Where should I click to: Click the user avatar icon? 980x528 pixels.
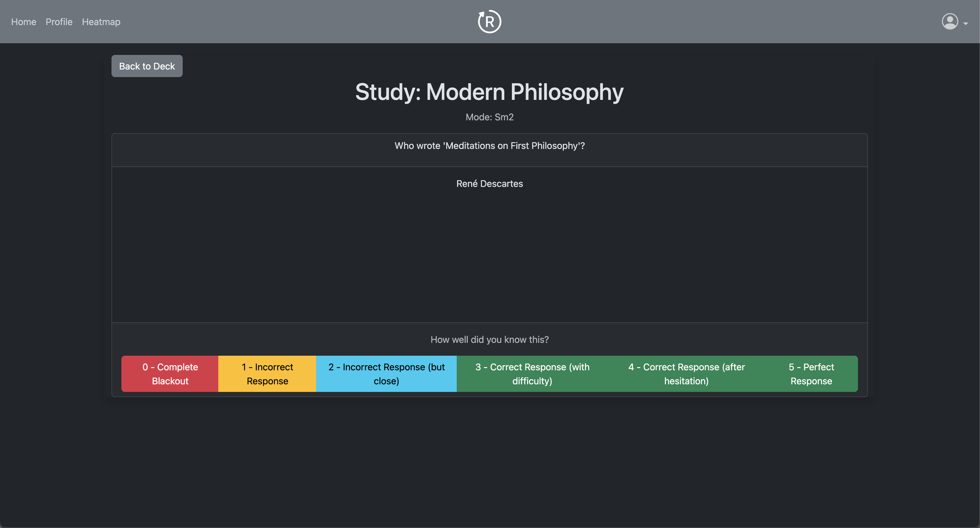(950, 22)
